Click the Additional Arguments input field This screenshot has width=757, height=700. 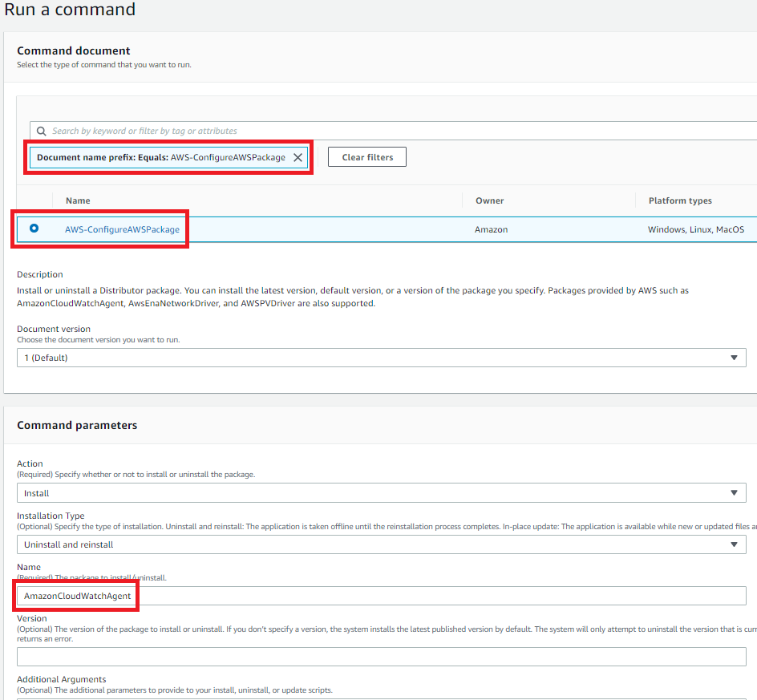click(381, 696)
